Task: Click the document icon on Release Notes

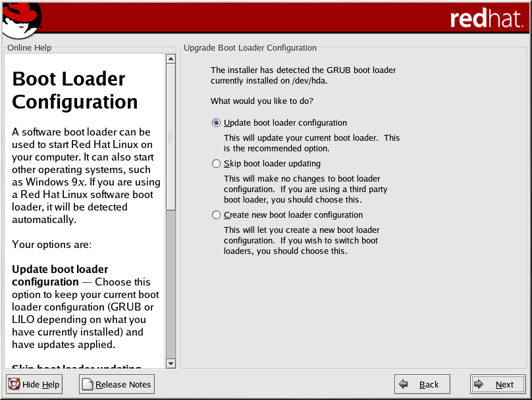Action: tap(88, 384)
